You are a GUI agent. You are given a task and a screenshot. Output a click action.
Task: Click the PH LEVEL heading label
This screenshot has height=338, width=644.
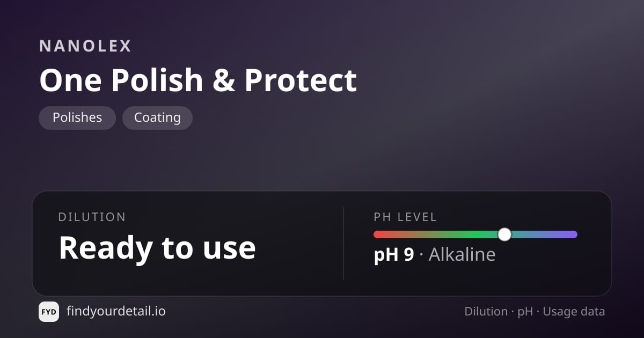click(x=405, y=217)
